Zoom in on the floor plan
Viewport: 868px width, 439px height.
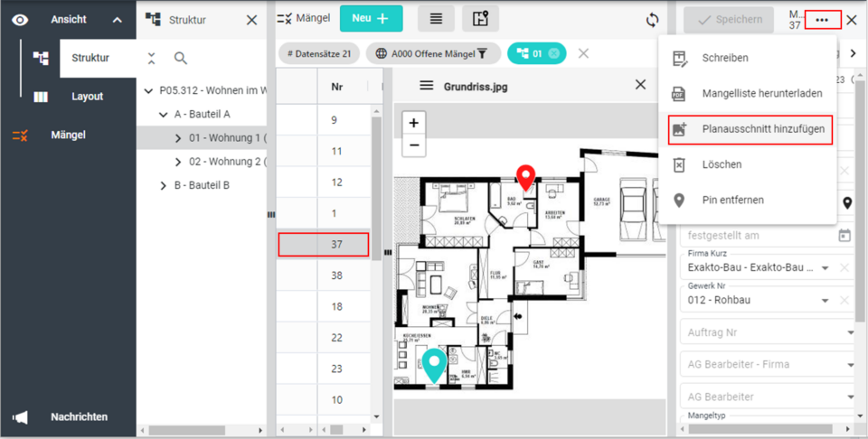pyautogui.click(x=414, y=123)
